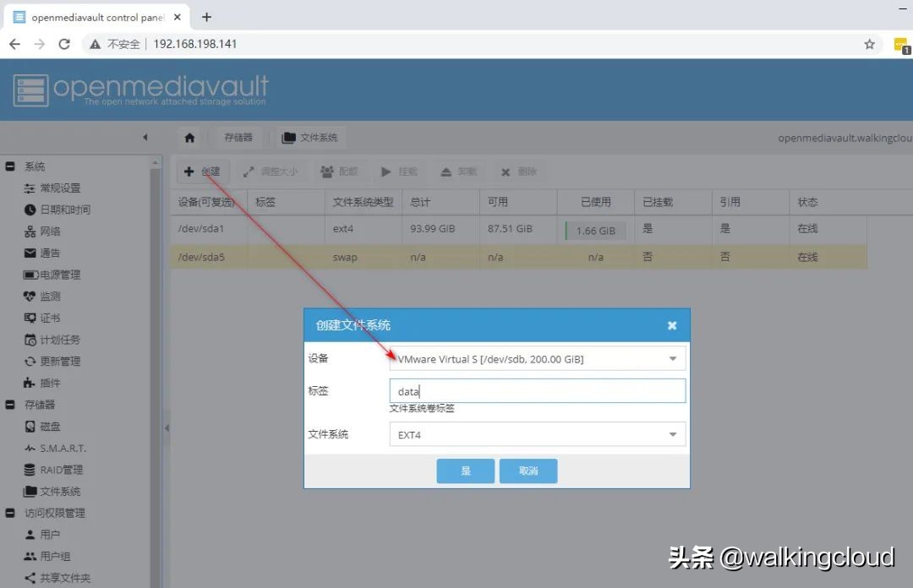Open the 存储器 breadcrumb

238,138
